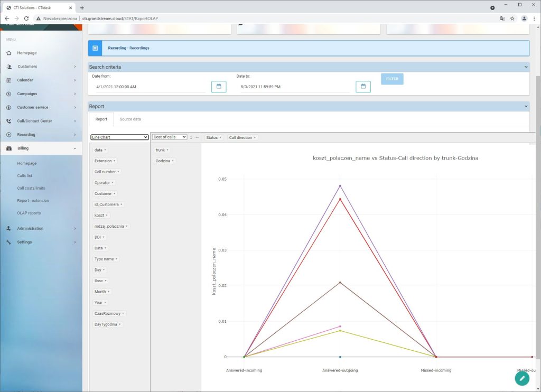The height and width of the screenshot is (392, 541).
Task: Bookmark this page with the star icon
Action: [512, 18]
